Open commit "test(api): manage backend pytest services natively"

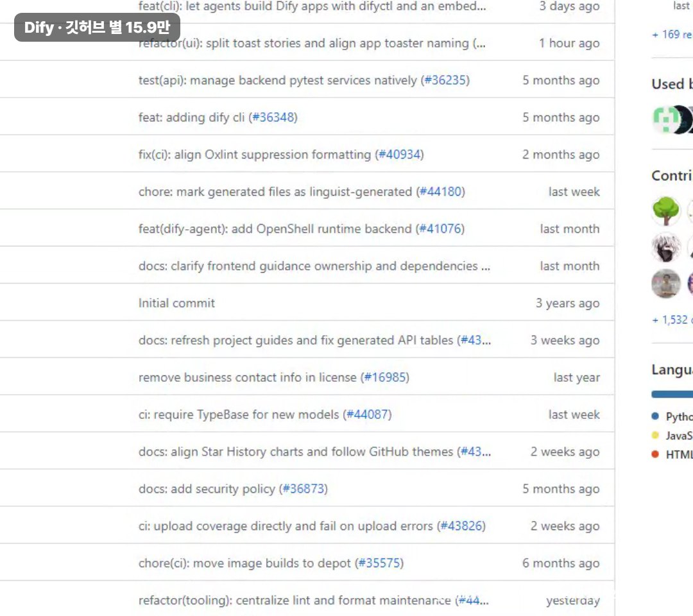coord(278,80)
